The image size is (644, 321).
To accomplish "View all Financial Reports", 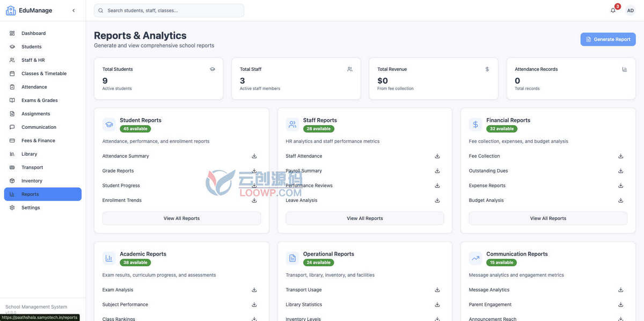I will point(548,218).
